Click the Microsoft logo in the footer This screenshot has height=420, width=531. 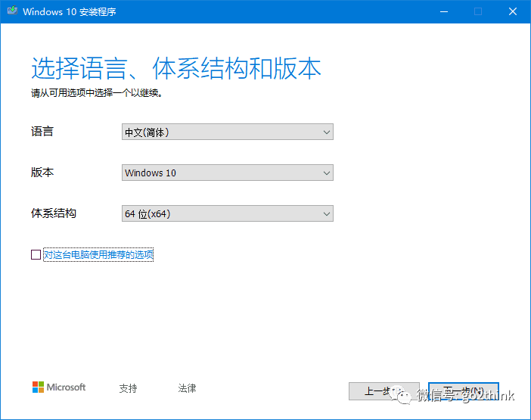click(x=59, y=387)
